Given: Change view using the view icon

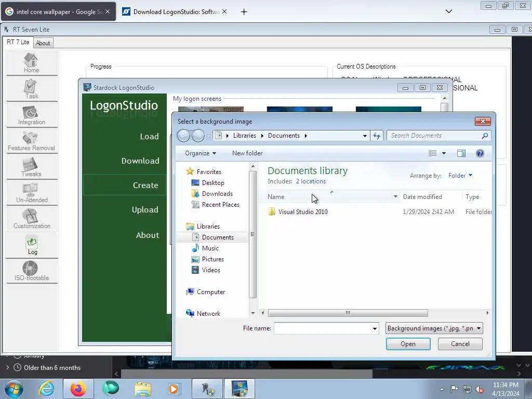Looking at the screenshot, I should (x=433, y=153).
